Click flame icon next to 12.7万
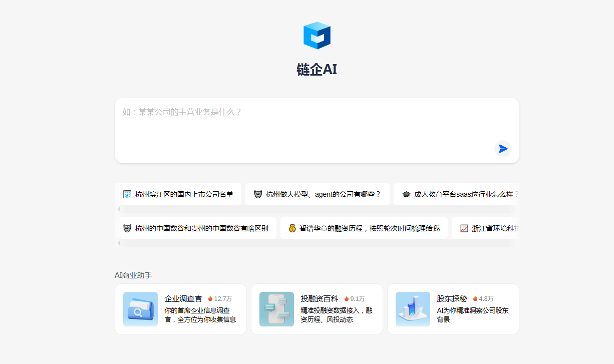Image resolution: width=614 pixels, height=364 pixels. coord(210,298)
